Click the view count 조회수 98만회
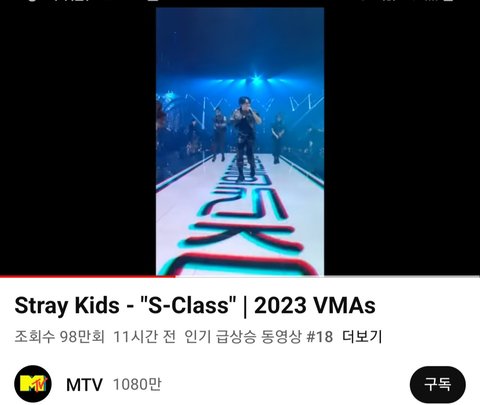The width and height of the screenshot is (480, 405). coord(60,337)
